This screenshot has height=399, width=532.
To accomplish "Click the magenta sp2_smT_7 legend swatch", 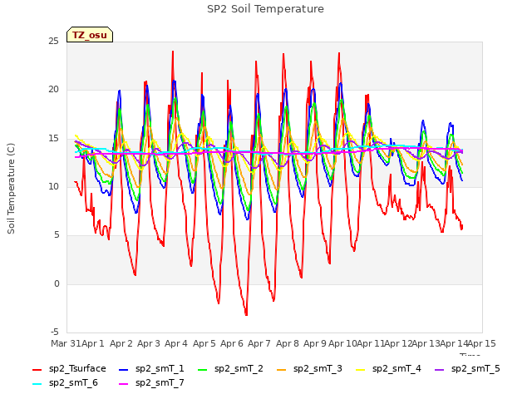I will click(124, 384).
